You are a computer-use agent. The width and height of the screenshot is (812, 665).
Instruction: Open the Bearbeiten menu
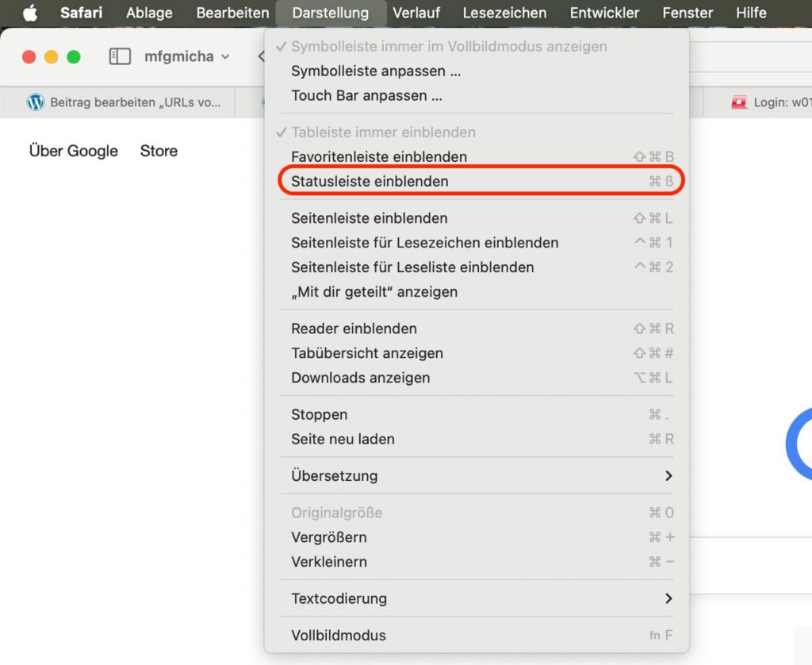tap(232, 13)
